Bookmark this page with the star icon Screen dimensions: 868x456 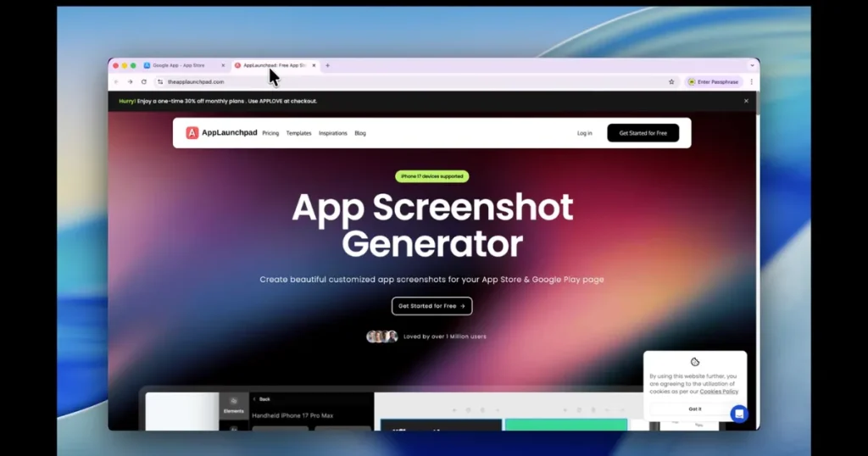(x=671, y=82)
